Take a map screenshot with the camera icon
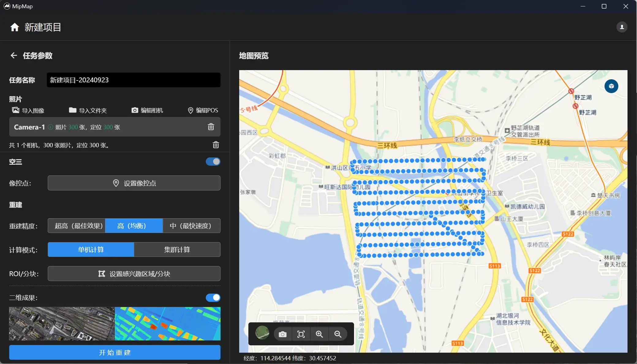This screenshot has height=364, width=637. [282, 334]
